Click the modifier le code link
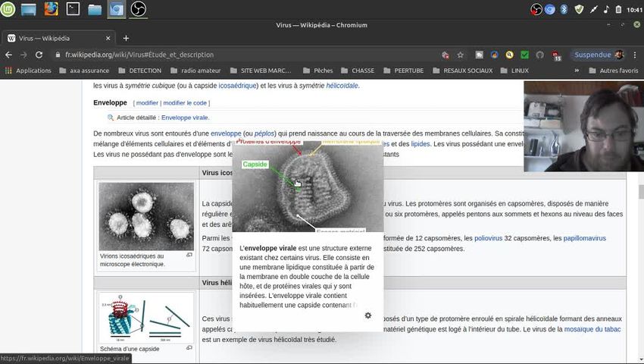Viewport: 644px width, 364px height. tap(185, 103)
